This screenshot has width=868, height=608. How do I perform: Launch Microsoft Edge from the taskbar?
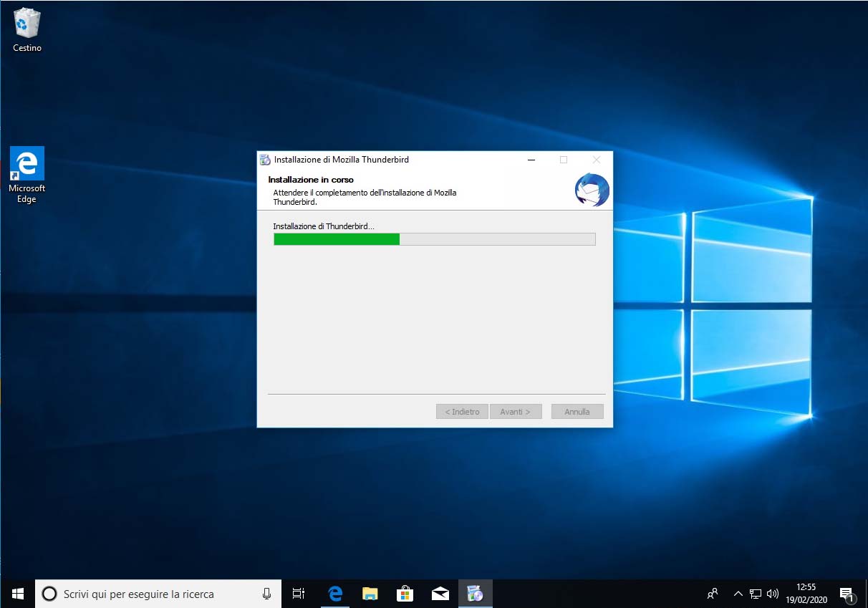tap(334, 594)
